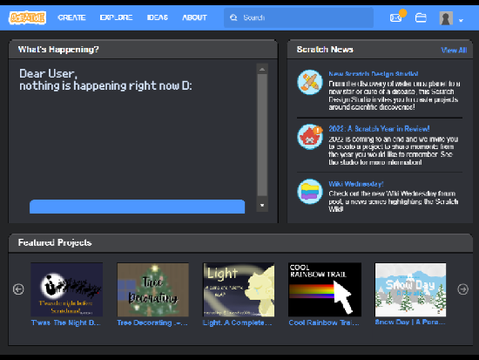Image resolution: width=479 pixels, height=360 pixels.
Task: Open 2022: A Scratch Year in Review
Action: [379, 129]
